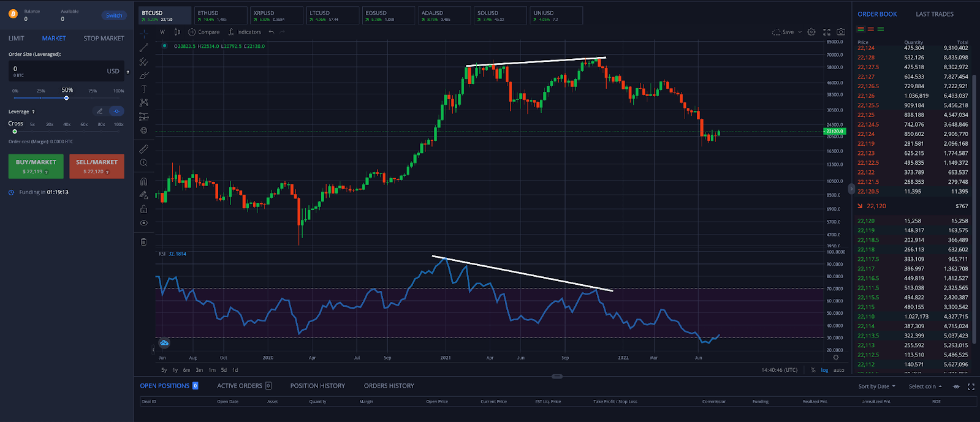980x422 pixels.
Task: Toggle magnet mode on the chart
Action: pos(144,181)
